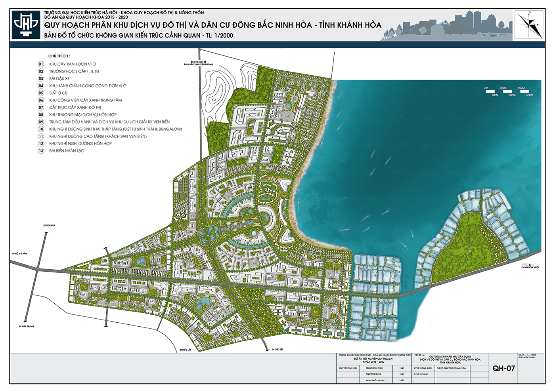Click the '300M' scale label
The image size is (555, 392).
[x=512, y=95]
